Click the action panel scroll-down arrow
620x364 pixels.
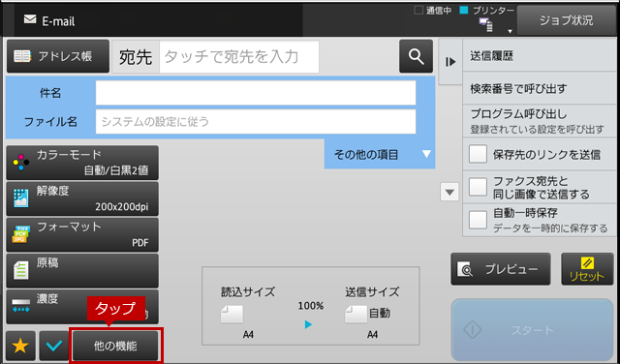449,192
